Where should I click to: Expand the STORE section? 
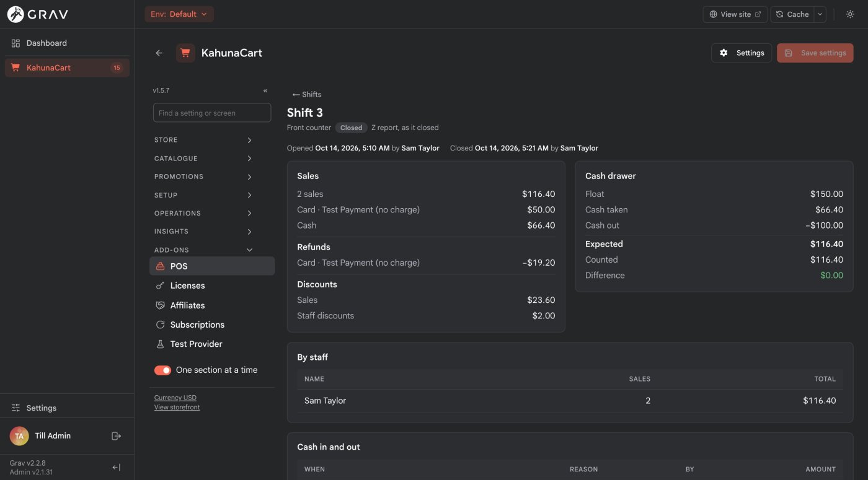click(203, 140)
